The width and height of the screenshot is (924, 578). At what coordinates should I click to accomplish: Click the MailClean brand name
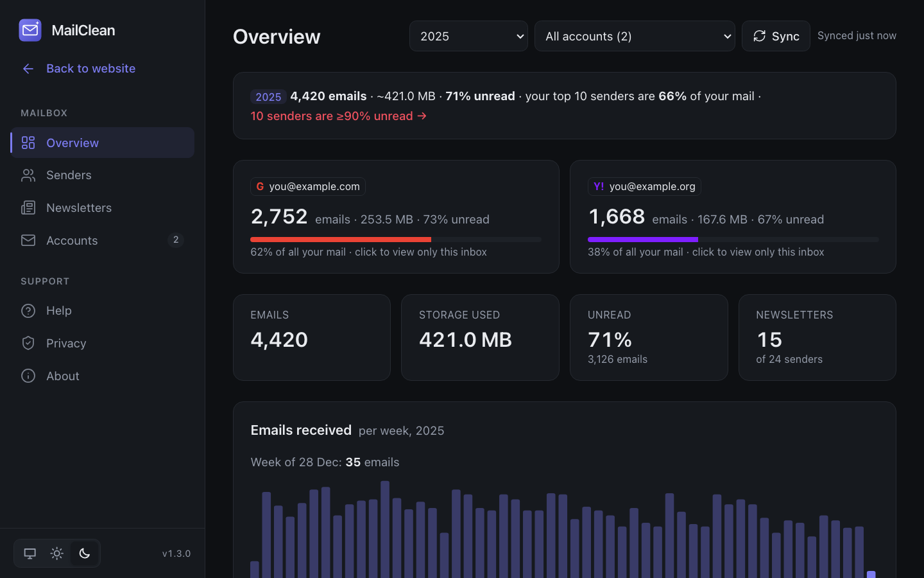tap(83, 30)
